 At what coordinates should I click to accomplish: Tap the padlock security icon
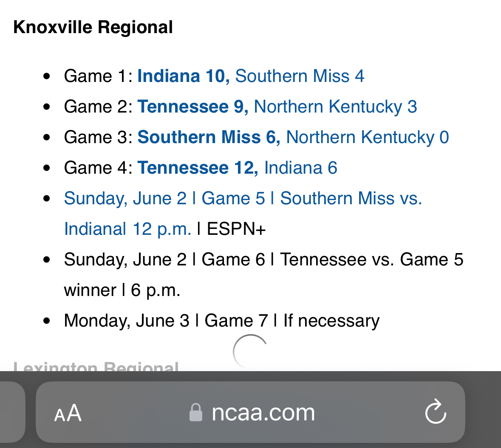(x=195, y=412)
